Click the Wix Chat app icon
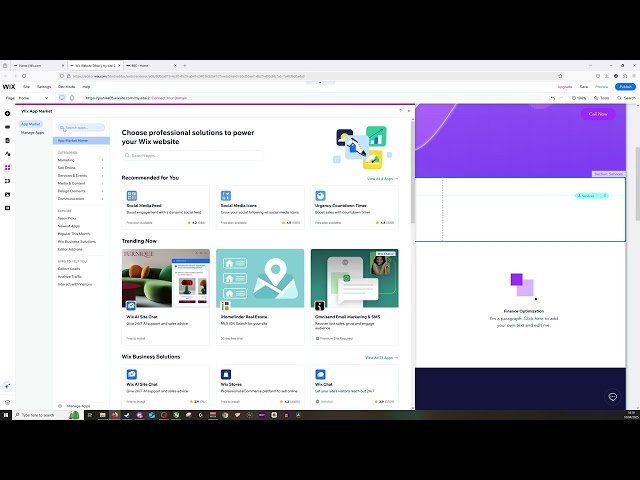The width and height of the screenshot is (640, 480). (x=320, y=374)
